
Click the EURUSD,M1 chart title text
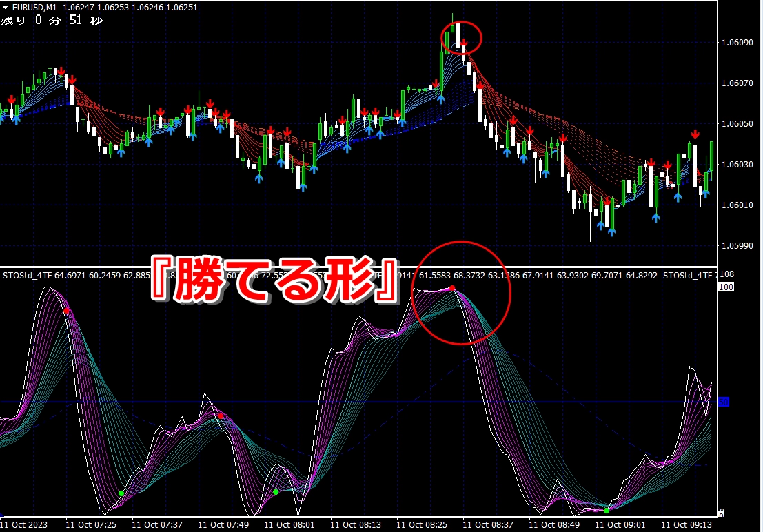(34, 8)
